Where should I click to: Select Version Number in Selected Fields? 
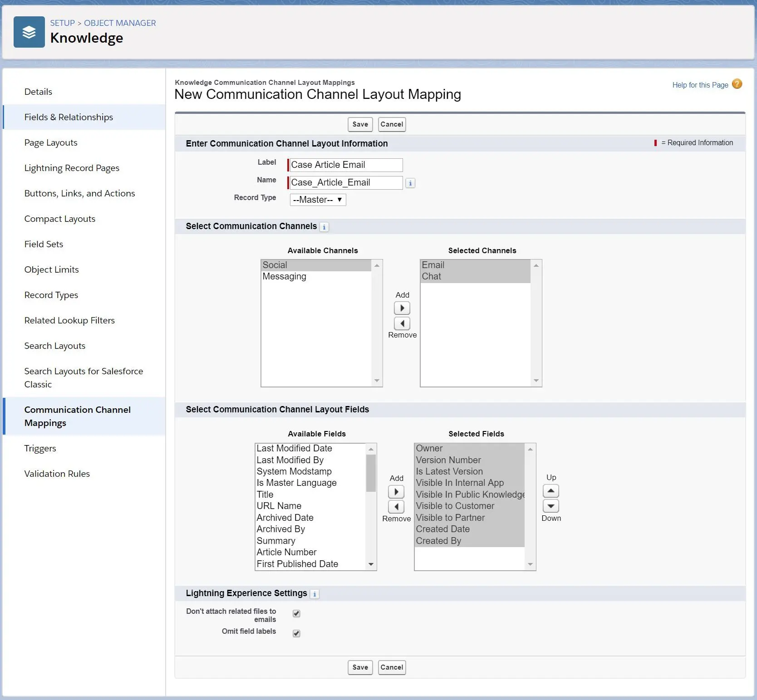pos(470,460)
